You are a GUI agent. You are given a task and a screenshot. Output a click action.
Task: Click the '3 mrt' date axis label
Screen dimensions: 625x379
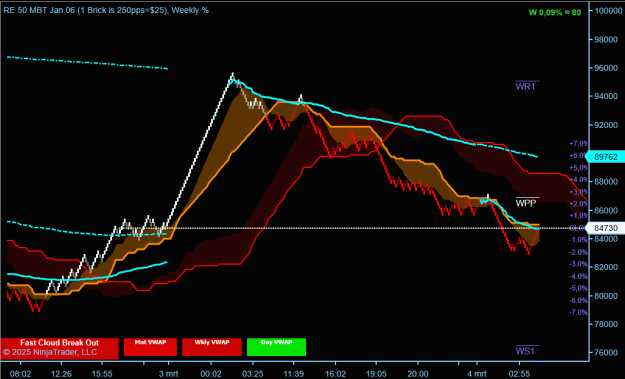pyautogui.click(x=169, y=374)
